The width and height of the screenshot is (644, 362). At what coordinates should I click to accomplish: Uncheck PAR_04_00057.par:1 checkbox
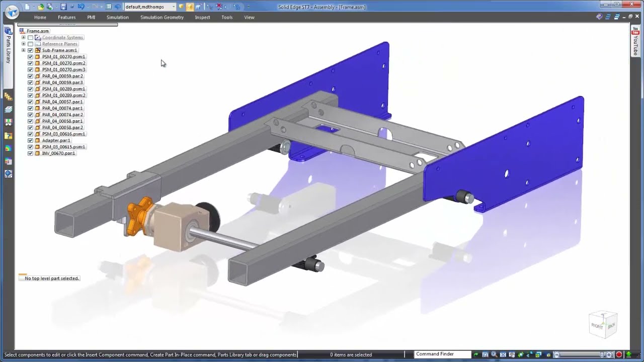tap(30, 102)
